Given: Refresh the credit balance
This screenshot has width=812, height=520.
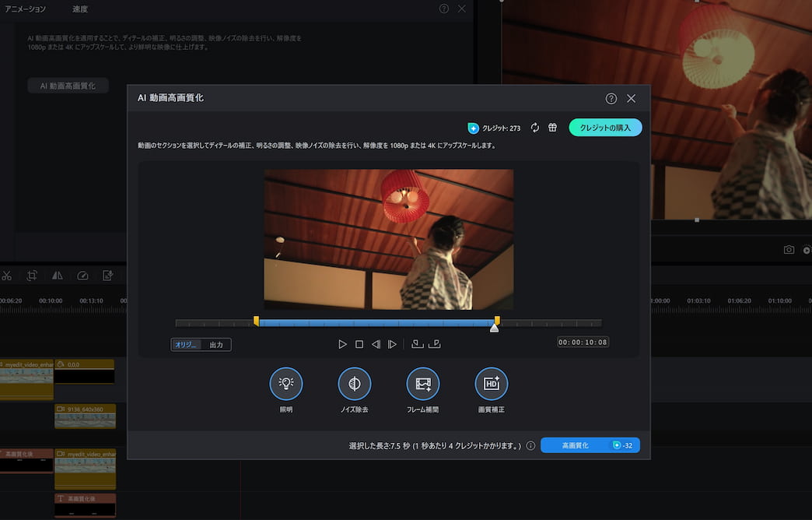Looking at the screenshot, I should coord(534,127).
